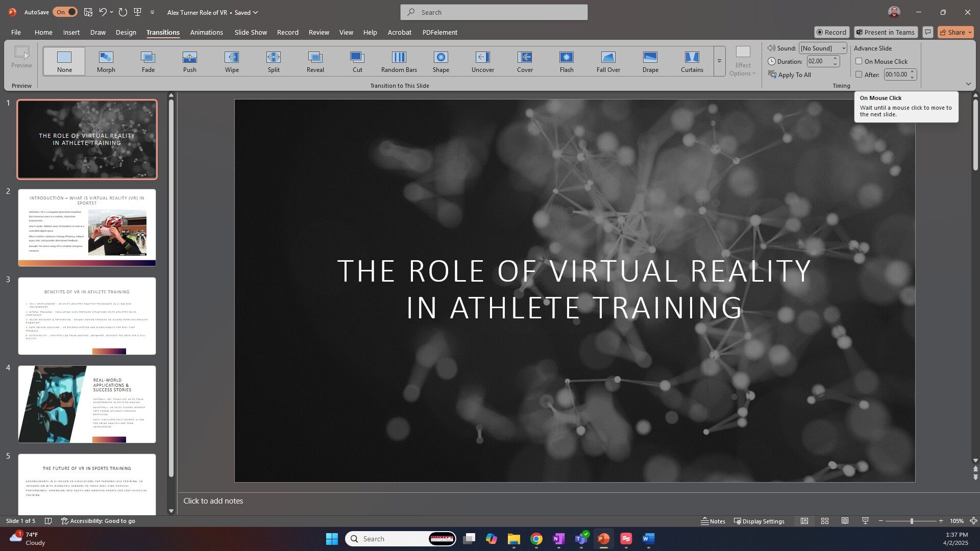Viewport: 980px width, 551px height.
Task: Switch to the Animations tab
Action: pyautogui.click(x=206, y=32)
